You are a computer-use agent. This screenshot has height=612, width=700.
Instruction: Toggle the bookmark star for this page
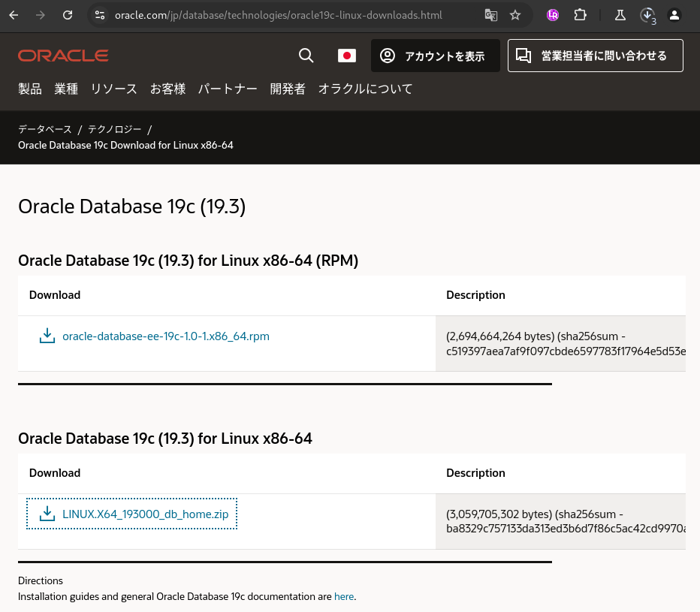pyautogui.click(x=514, y=14)
